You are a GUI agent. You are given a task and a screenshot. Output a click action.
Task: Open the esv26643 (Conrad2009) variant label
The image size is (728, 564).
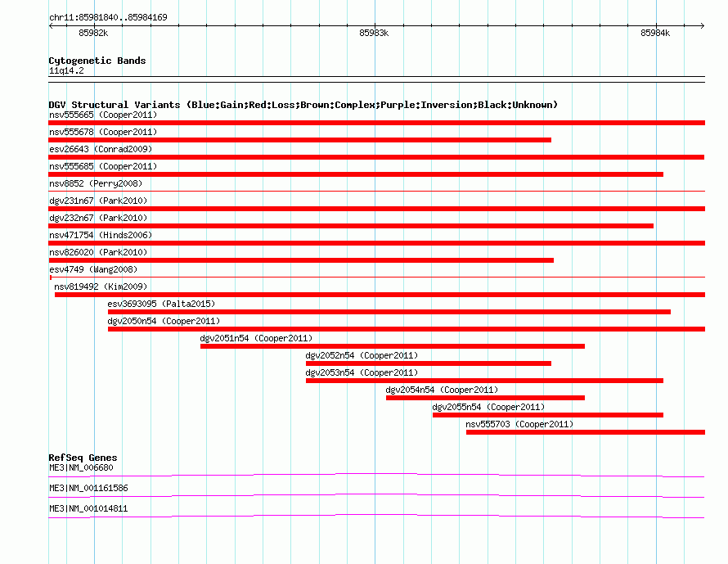[101, 149]
